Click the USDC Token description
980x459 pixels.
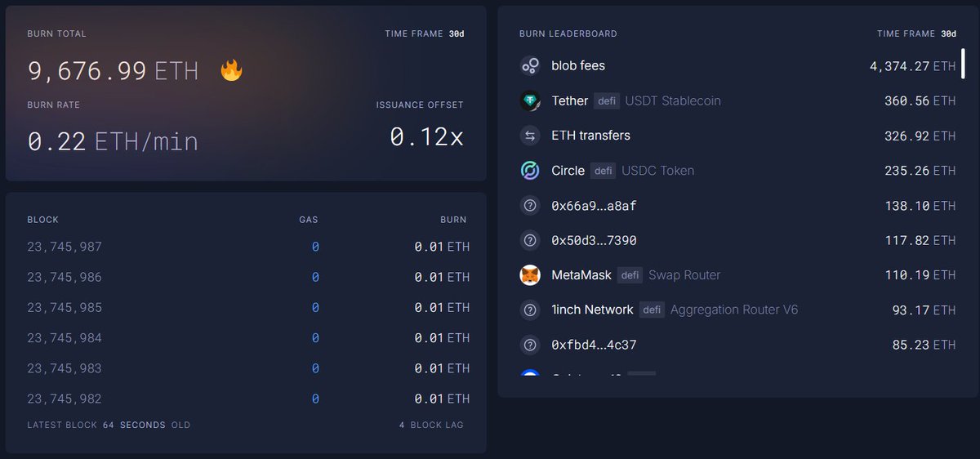click(x=658, y=171)
